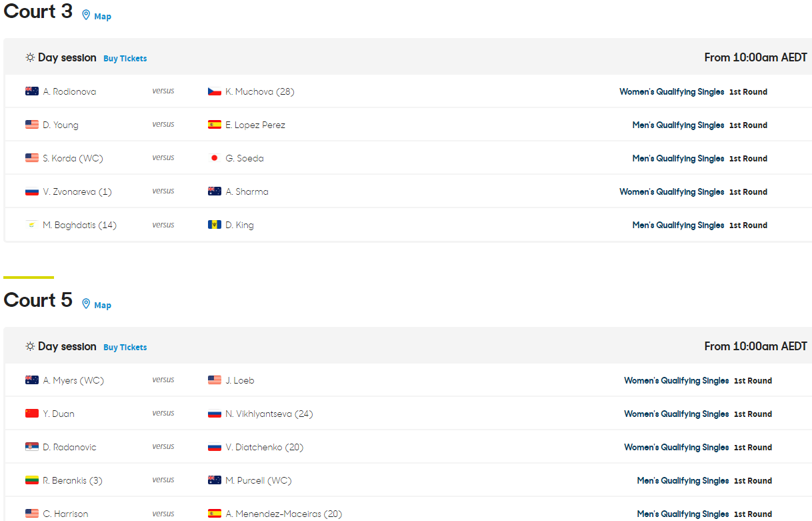
Task: Click the Serbian flag next to D. Radanovic
Action: tap(32, 447)
